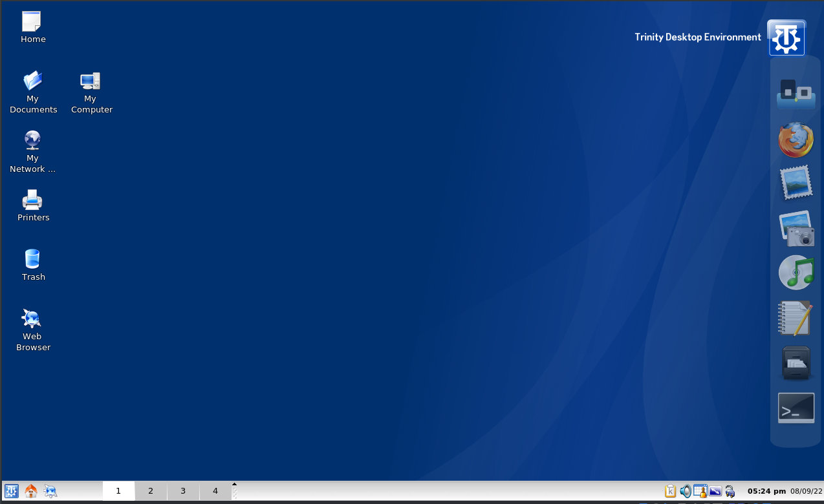Open Firefox from the right dock

pos(796,140)
